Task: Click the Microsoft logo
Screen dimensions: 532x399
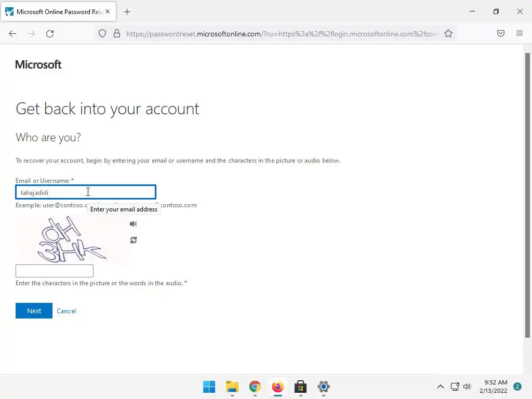Action: (x=38, y=64)
